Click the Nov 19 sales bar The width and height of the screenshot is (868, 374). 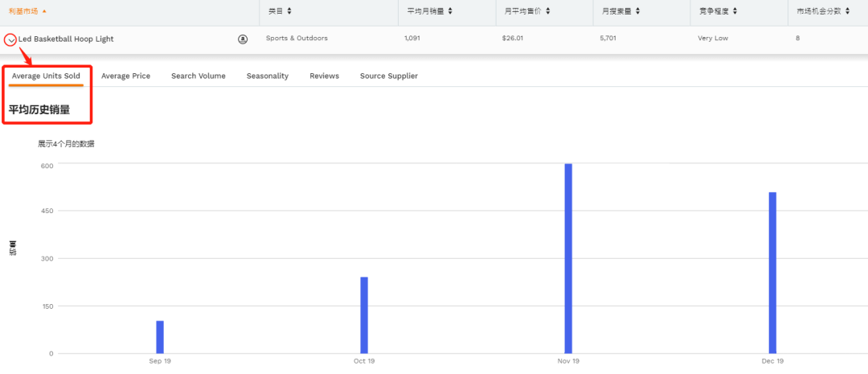pos(568,259)
